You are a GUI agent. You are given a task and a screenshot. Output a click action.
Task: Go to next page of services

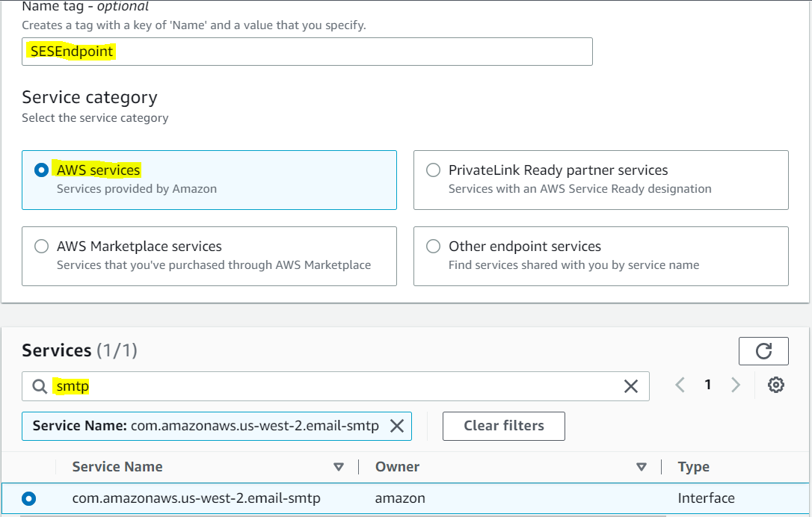pos(736,385)
